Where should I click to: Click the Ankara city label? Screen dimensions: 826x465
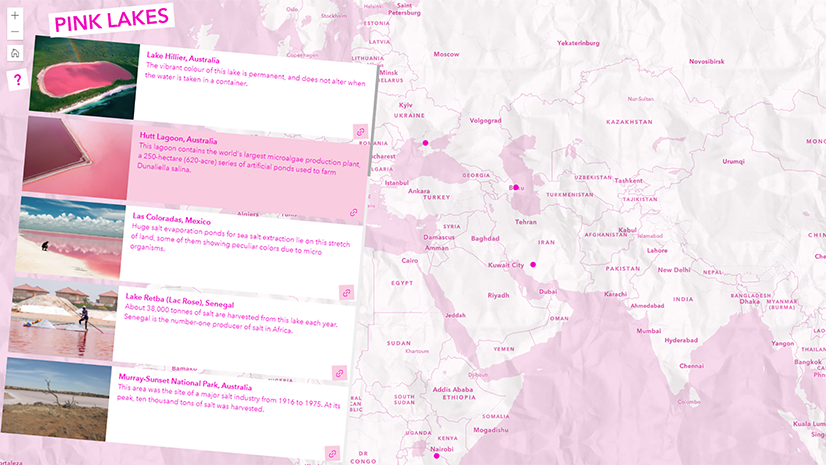pos(419,191)
